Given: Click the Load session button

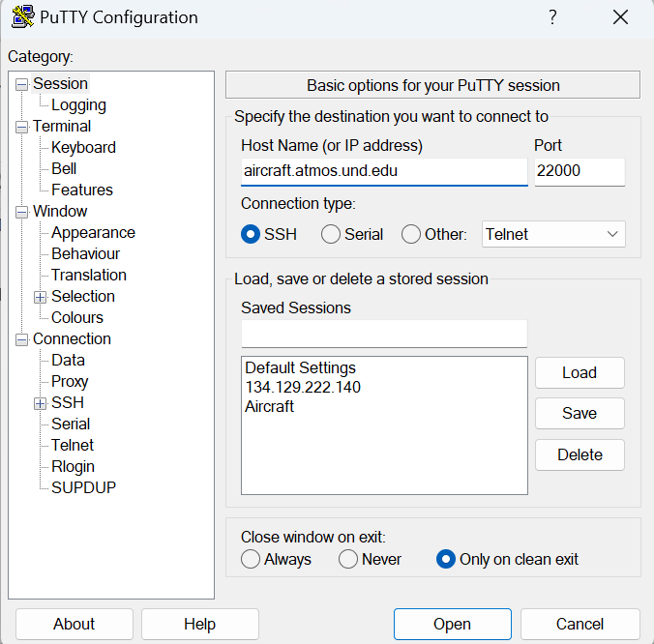Looking at the screenshot, I should [579, 372].
